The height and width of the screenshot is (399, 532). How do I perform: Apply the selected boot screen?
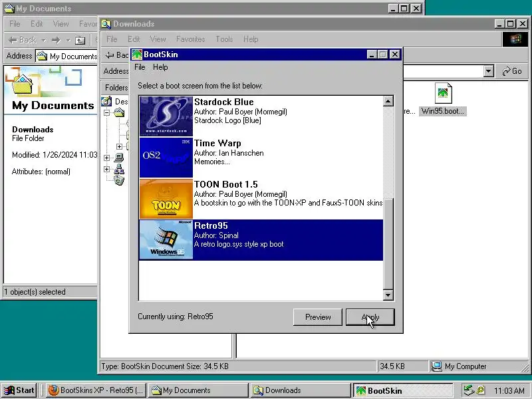point(370,317)
